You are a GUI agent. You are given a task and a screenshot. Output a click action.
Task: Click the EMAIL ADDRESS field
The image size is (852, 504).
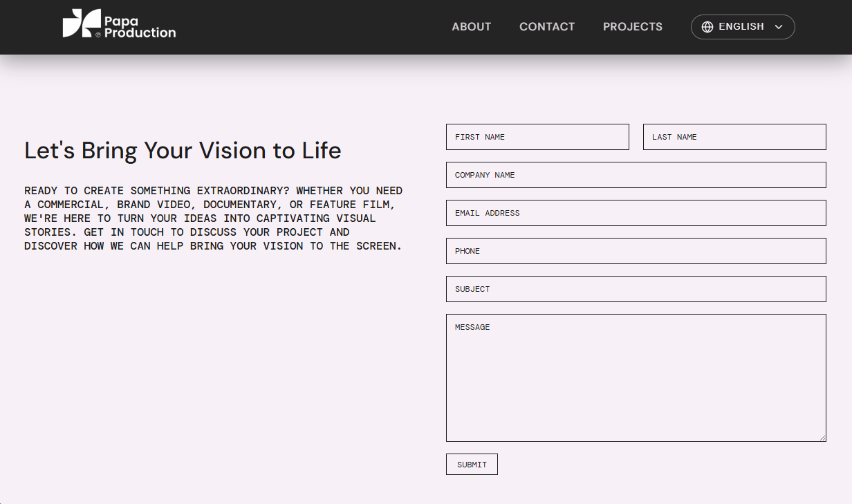pyautogui.click(x=636, y=213)
